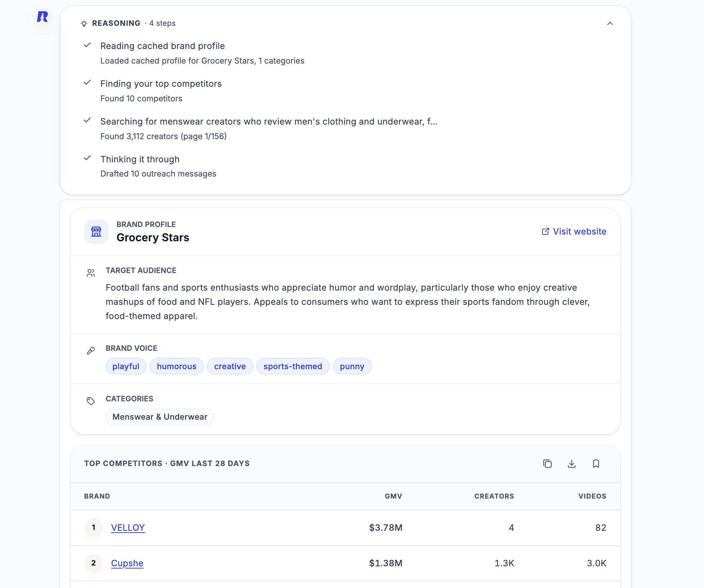704x588 pixels.
Task: Click the CREATORS column header
Action: click(494, 496)
